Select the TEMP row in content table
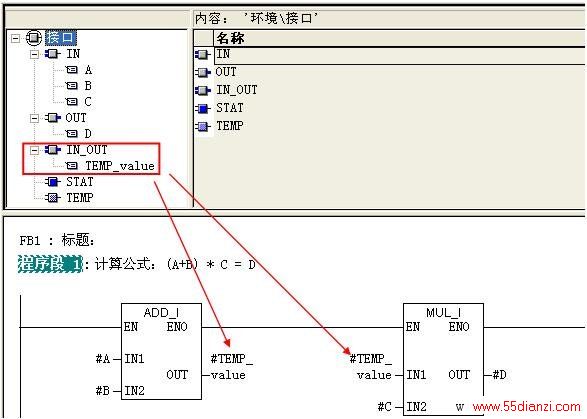This screenshot has width=587, height=419. pos(390,126)
